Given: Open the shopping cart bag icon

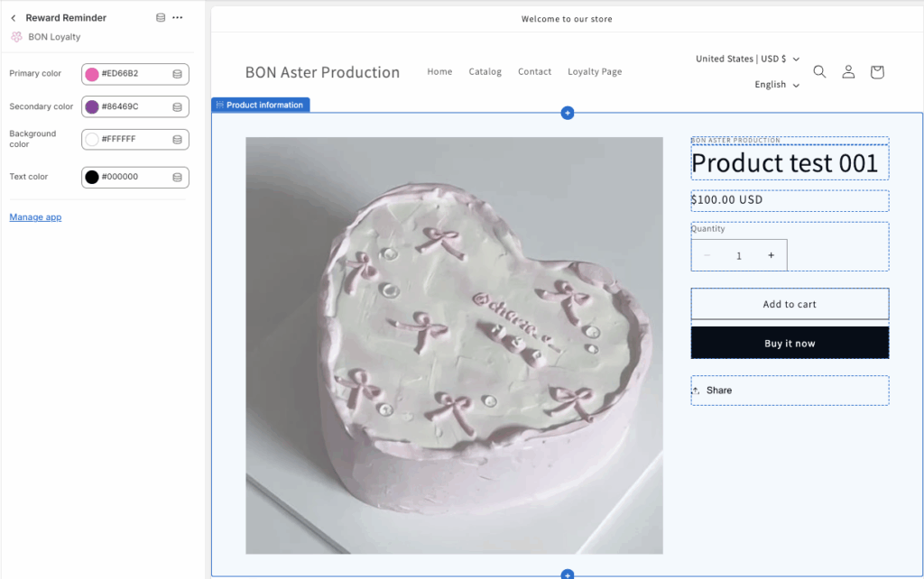Looking at the screenshot, I should pos(877,72).
